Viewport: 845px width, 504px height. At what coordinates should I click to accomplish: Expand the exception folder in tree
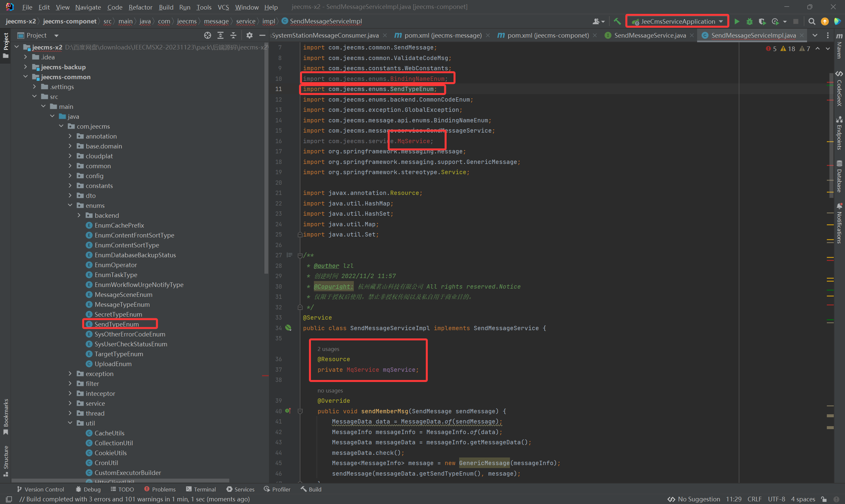coord(70,374)
